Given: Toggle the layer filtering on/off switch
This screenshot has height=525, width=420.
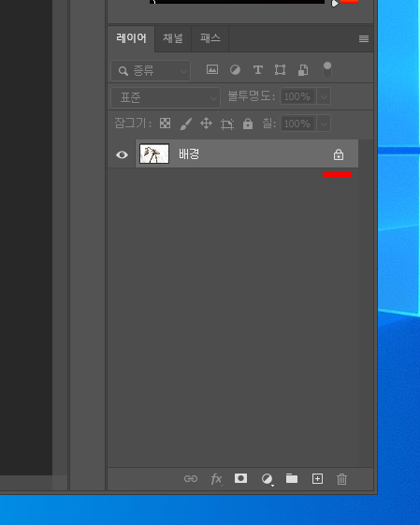Looking at the screenshot, I should pos(327,69).
